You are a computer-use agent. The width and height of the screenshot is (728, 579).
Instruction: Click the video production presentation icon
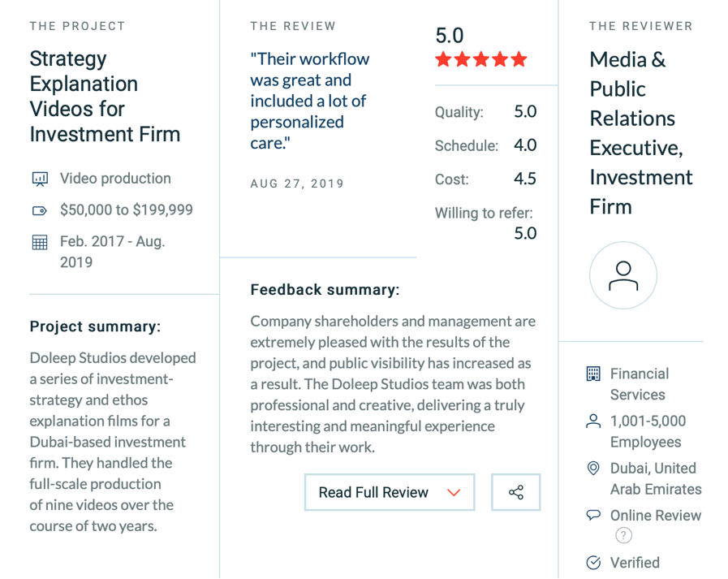click(40, 179)
